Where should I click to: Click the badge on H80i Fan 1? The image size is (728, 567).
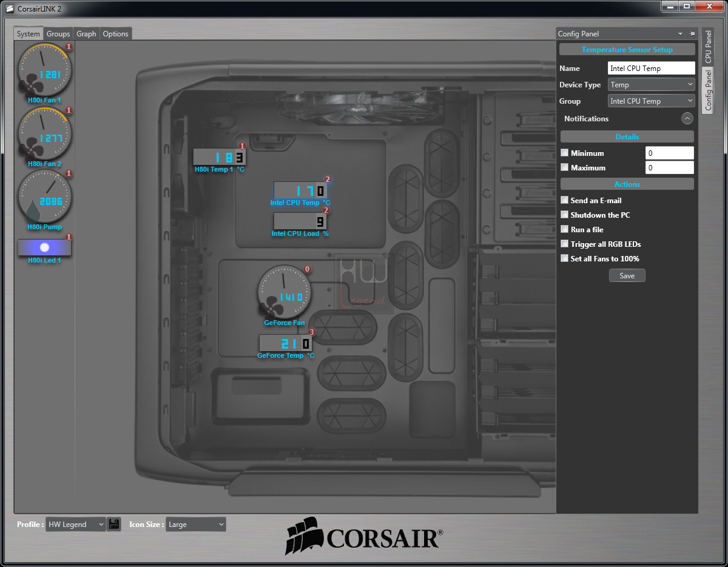[69, 47]
